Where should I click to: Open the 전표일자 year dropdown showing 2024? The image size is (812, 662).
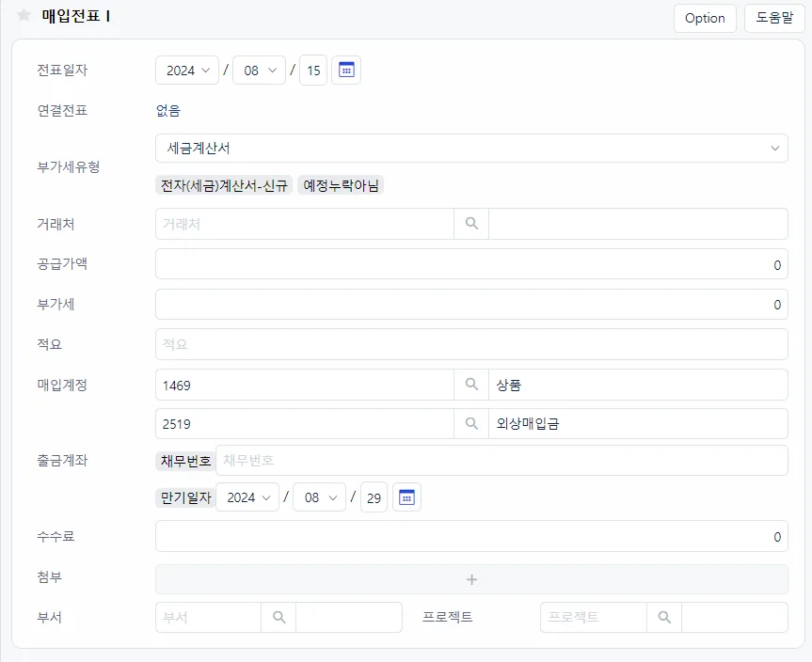tap(187, 70)
